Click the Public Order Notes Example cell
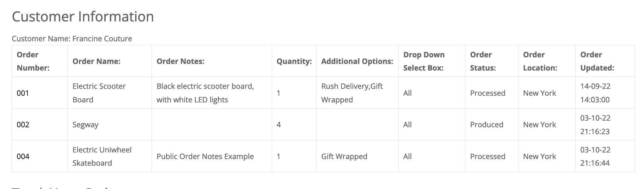644x189 pixels. (205, 157)
